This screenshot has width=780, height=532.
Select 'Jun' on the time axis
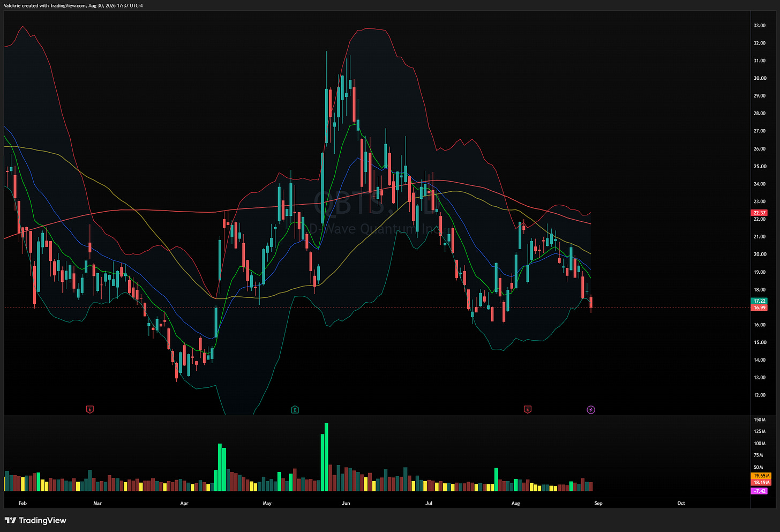point(346,503)
